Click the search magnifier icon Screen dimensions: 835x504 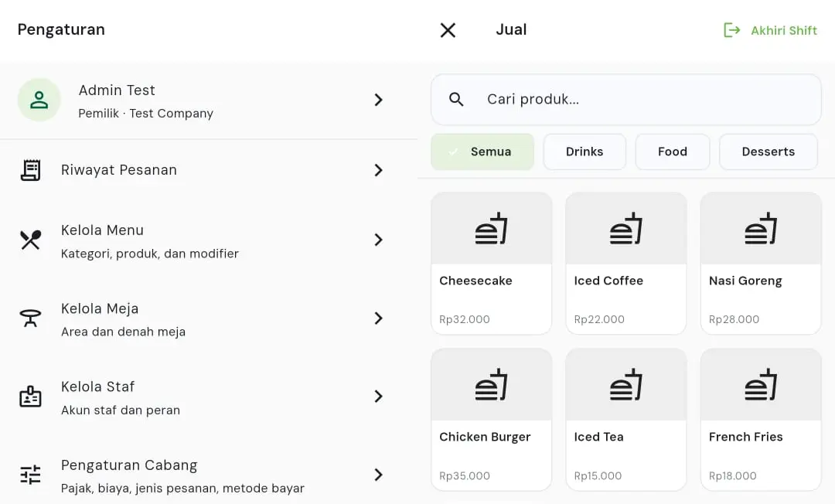pos(456,99)
